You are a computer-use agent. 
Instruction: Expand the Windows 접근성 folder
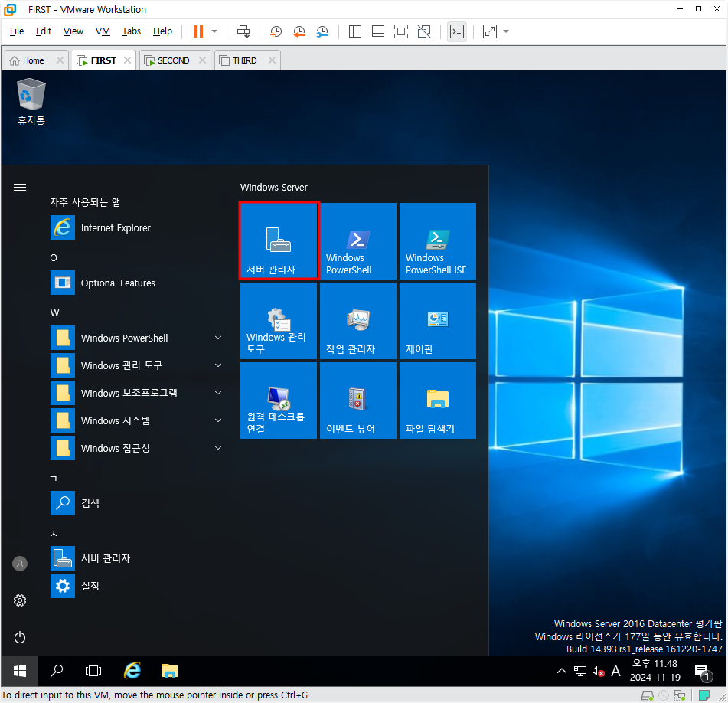[136, 448]
